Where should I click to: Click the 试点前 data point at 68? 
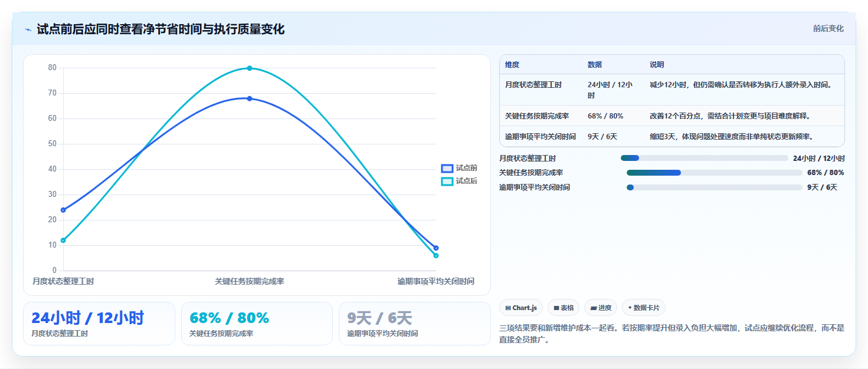click(x=250, y=98)
